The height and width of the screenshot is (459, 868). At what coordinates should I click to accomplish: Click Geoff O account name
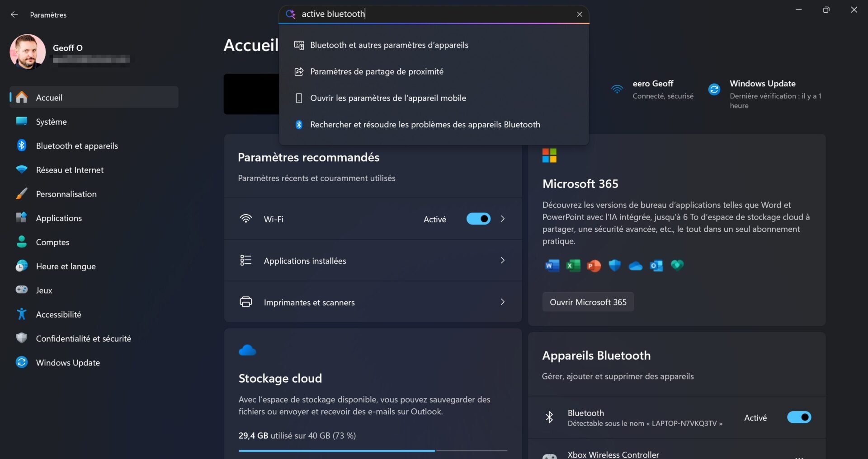coord(68,47)
